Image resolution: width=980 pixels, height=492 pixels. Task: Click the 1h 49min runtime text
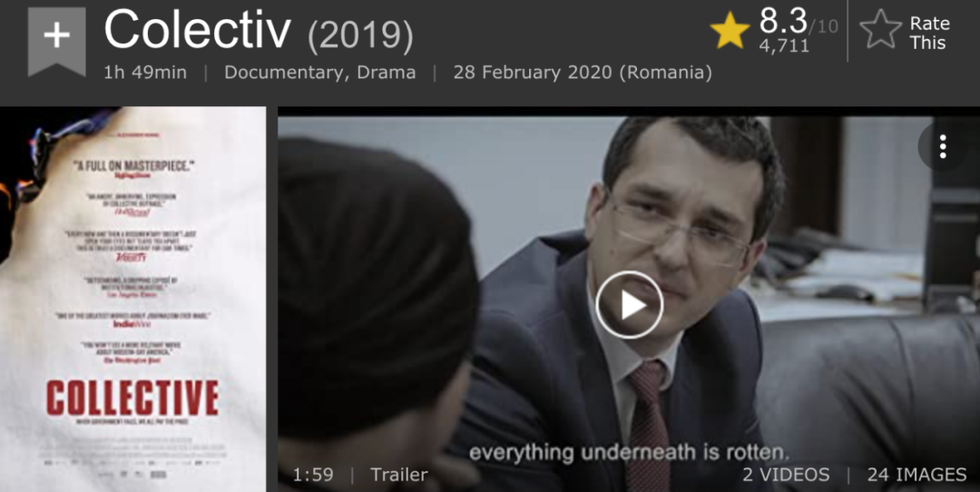[145, 73]
